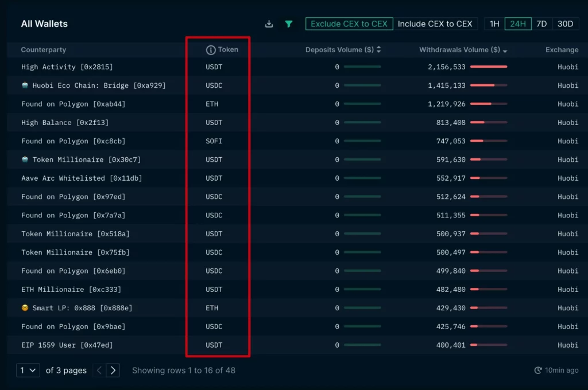Click the Huobi Eco Chain Bridge label icon
The width and height of the screenshot is (588, 390).
point(25,85)
